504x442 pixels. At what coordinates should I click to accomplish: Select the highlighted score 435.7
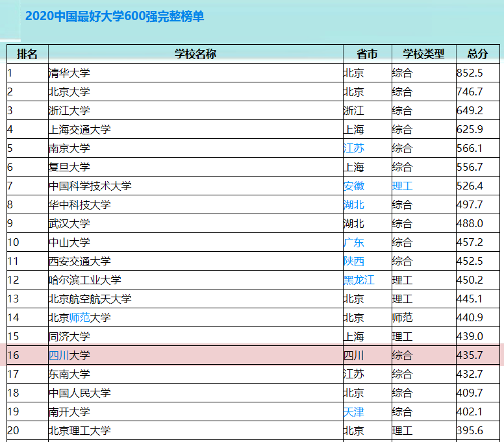470,355
